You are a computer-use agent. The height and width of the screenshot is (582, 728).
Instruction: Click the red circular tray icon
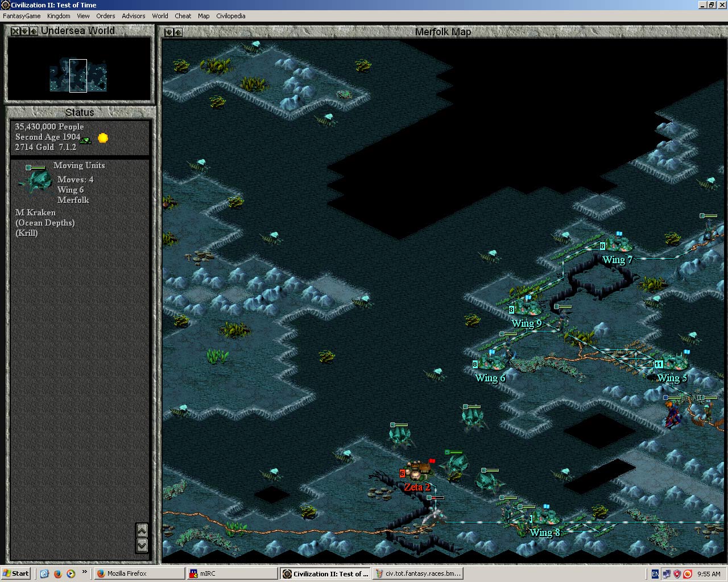[687, 574]
